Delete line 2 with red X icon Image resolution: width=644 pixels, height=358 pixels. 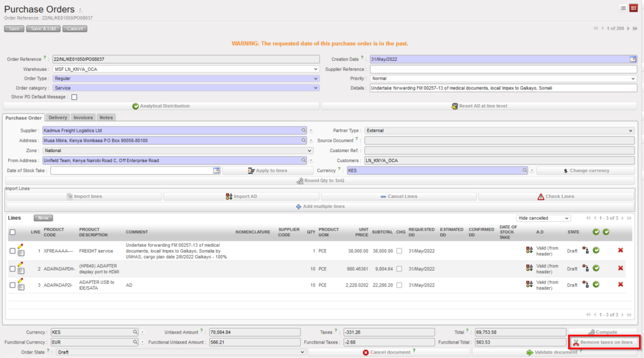(621, 268)
